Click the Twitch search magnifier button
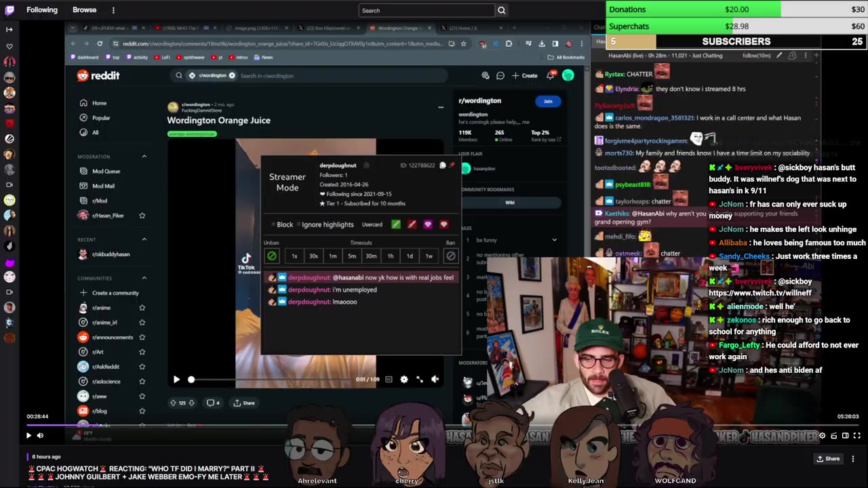Image resolution: width=868 pixels, height=488 pixels. click(502, 10)
